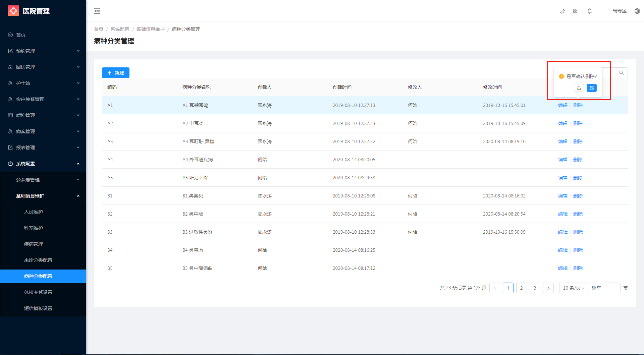Click the 跳至 page number input
The height and width of the screenshot is (355, 644).
tap(612, 288)
